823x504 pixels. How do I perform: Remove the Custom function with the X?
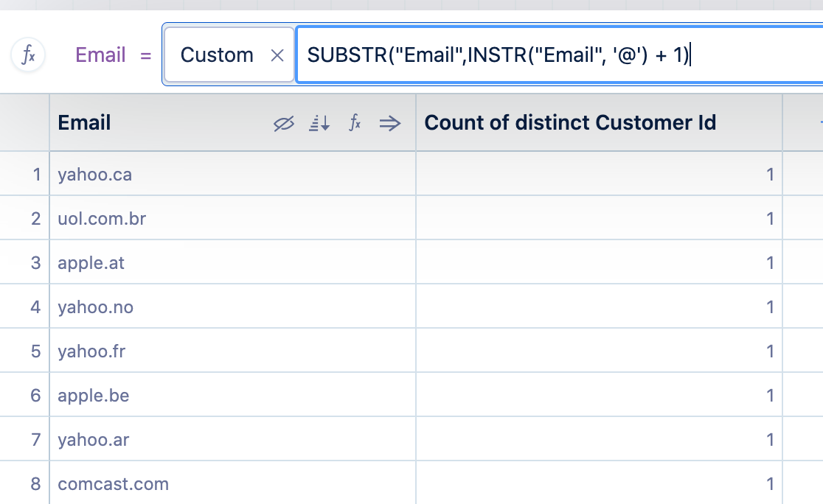pos(277,55)
